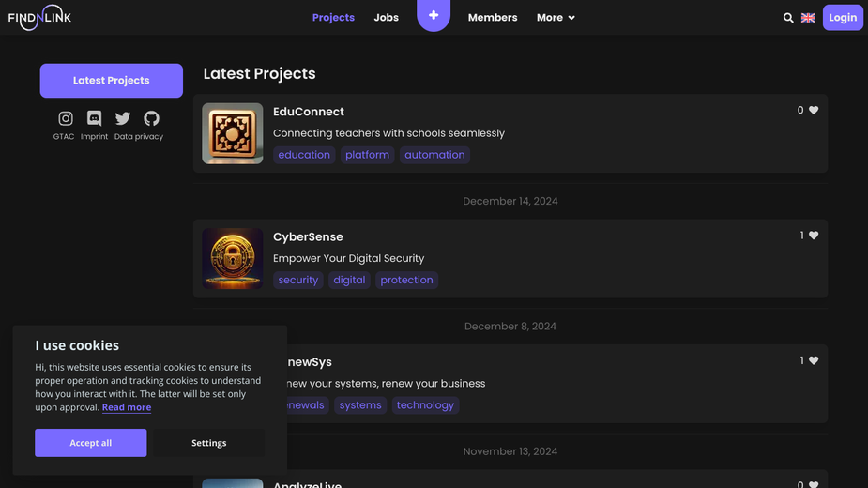Image resolution: width=868 pixels, height=488 pixels.
Task: Toggle heart on the RenewSys project
Action: coord(814,360)
